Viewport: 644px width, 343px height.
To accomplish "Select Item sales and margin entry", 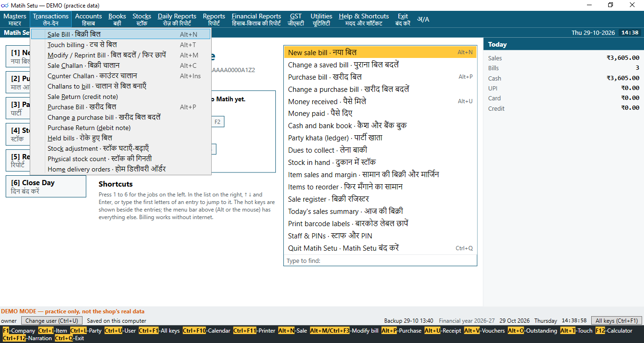I will click(380, 175).
